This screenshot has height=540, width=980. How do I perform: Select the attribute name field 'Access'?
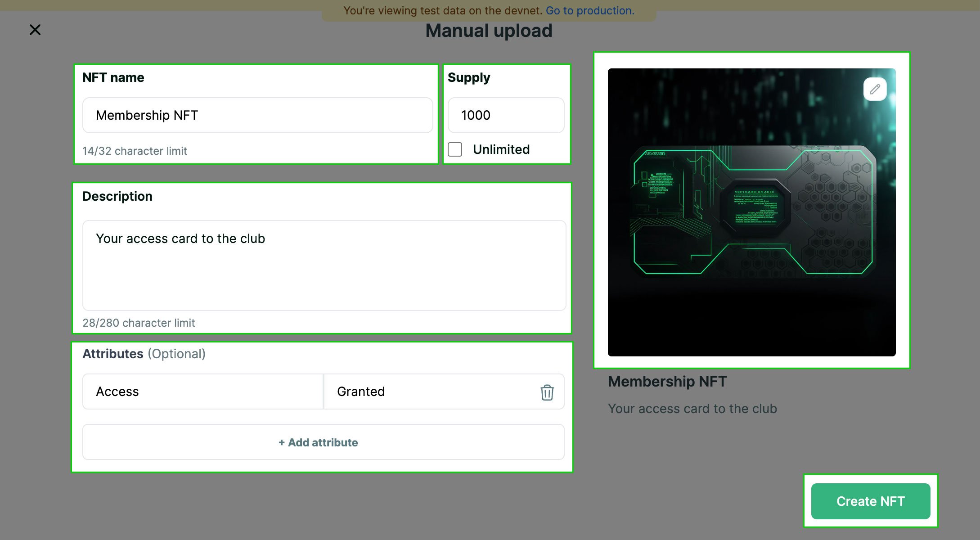202,391
